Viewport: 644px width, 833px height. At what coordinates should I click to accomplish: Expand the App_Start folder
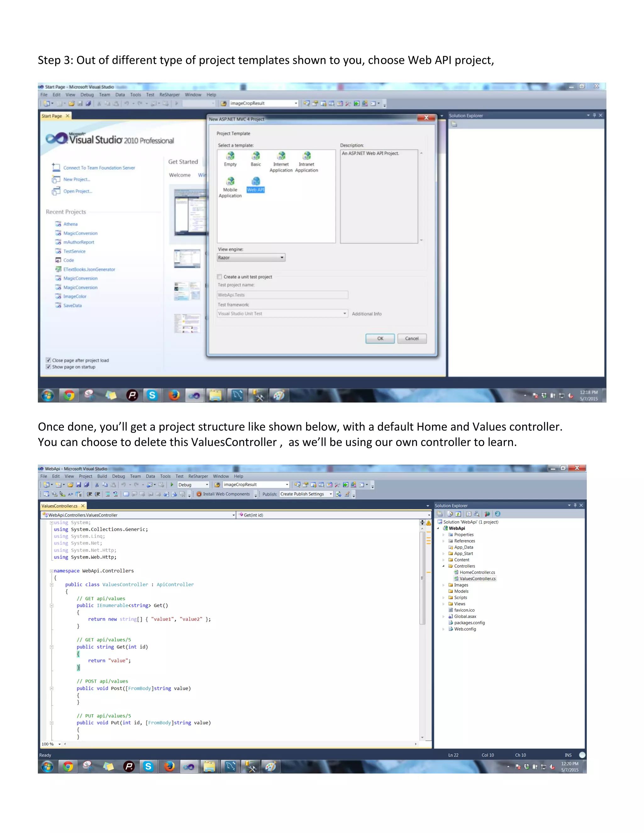[443, 554]
